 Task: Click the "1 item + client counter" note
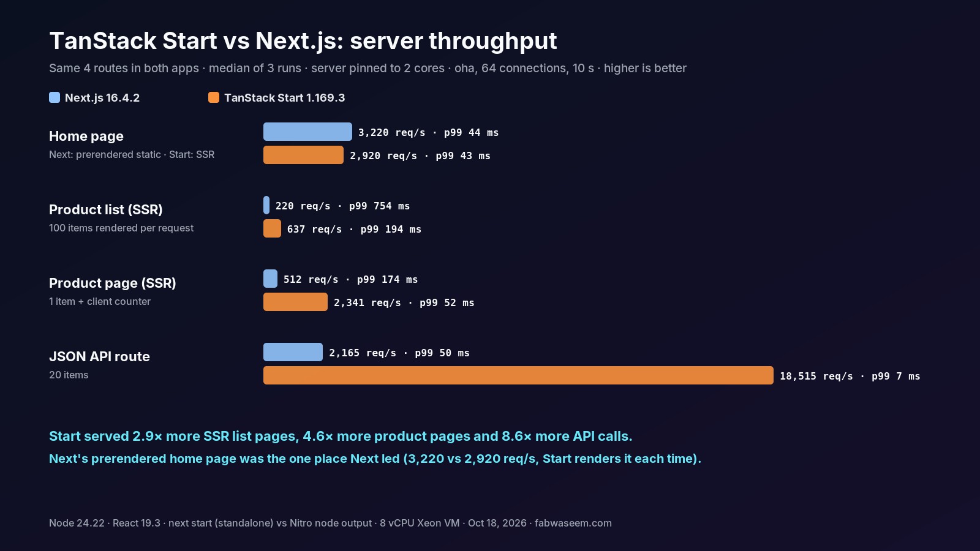point(100,301)
